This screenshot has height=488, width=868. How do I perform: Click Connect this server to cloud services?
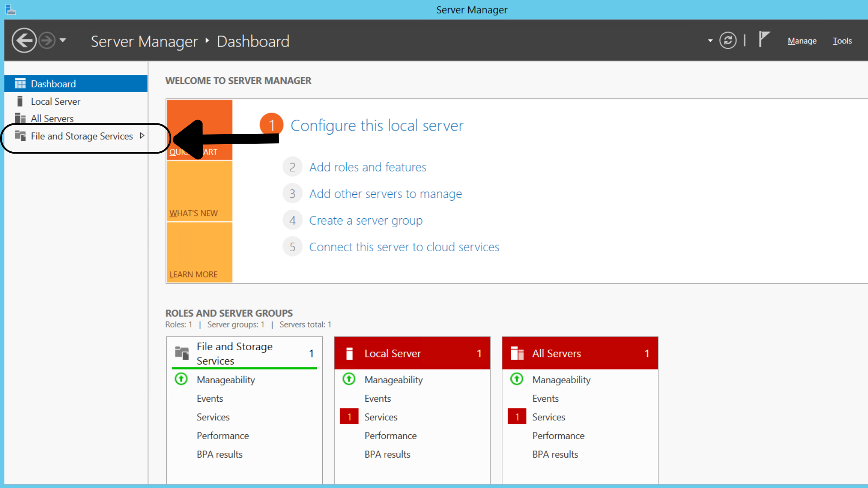(404, 247)
